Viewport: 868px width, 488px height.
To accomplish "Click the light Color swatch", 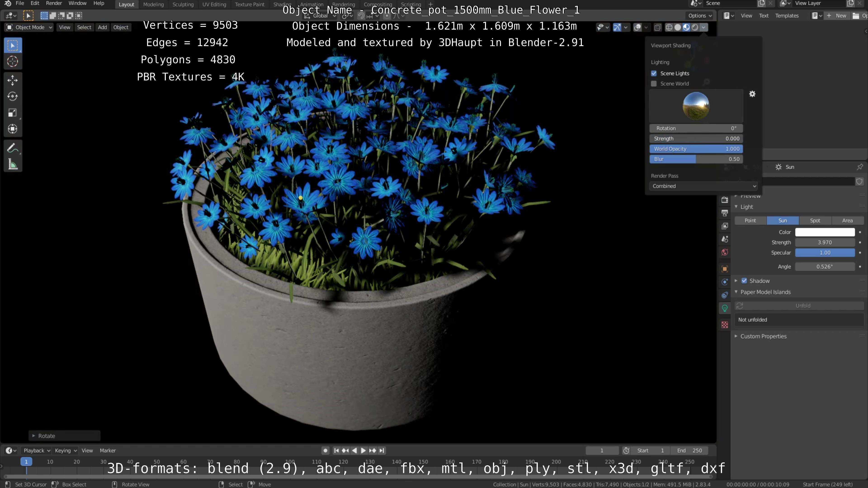I will [x=825, y=232].
